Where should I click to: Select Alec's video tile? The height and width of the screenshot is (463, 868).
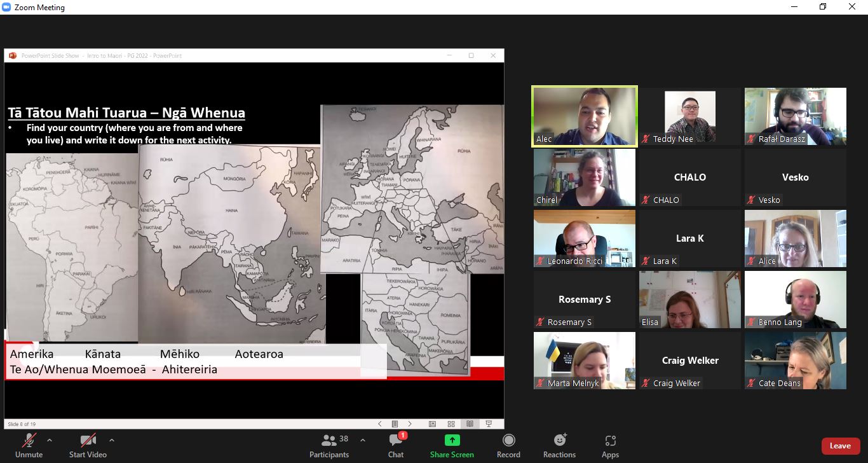(585, 116)
